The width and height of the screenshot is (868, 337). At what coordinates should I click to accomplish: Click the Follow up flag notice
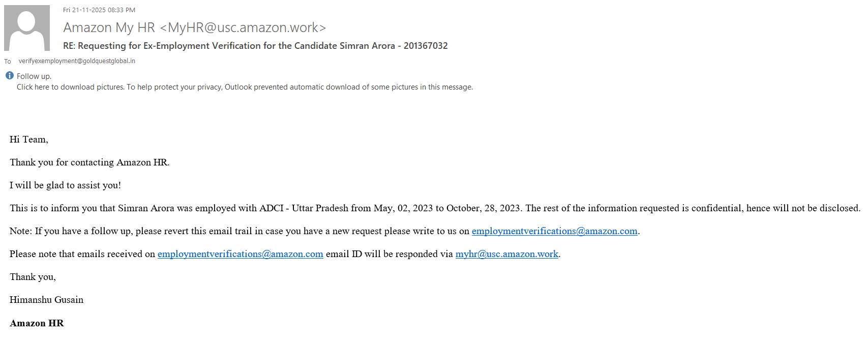(34, 76)
